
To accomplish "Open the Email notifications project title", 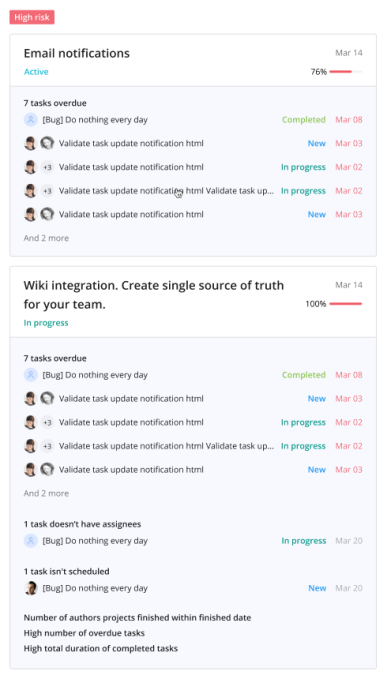I will click(x=77, y=53).
